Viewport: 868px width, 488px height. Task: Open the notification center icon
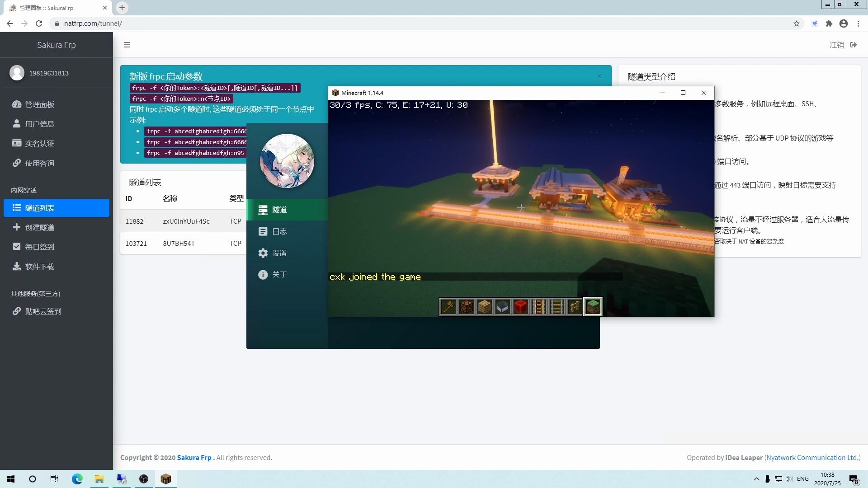[x=854, y=479]
